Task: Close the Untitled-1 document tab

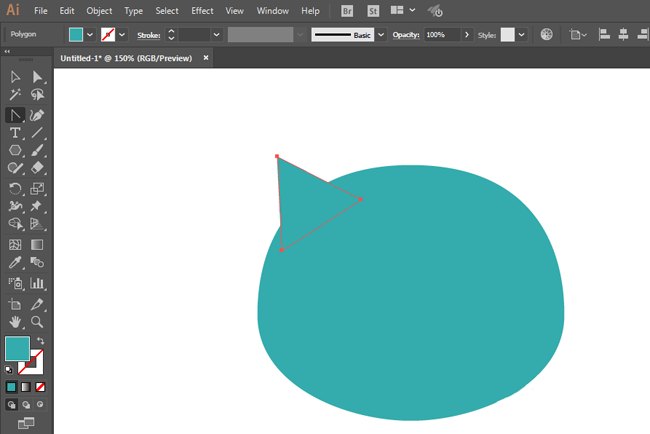Action: click(x=206, y=58)
